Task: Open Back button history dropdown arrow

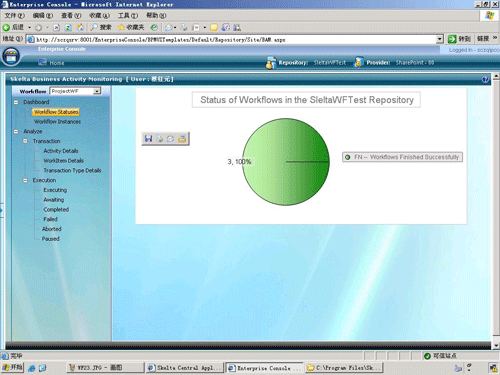Action: click(29, 27)
